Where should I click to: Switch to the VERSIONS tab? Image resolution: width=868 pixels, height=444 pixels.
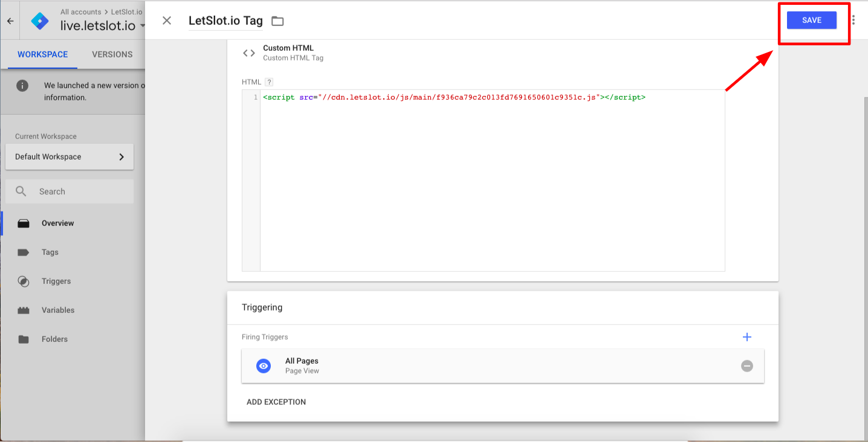pos(112,54)
